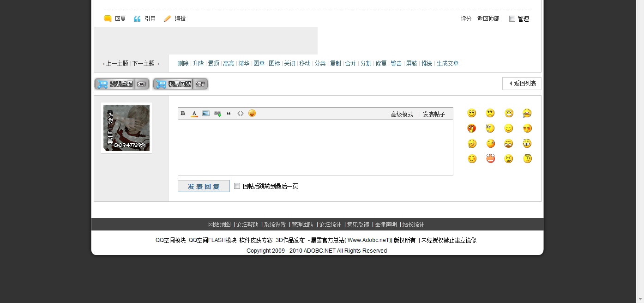
Task: Open 论坛帮助 in footer bar
Action: pos(247,225)
